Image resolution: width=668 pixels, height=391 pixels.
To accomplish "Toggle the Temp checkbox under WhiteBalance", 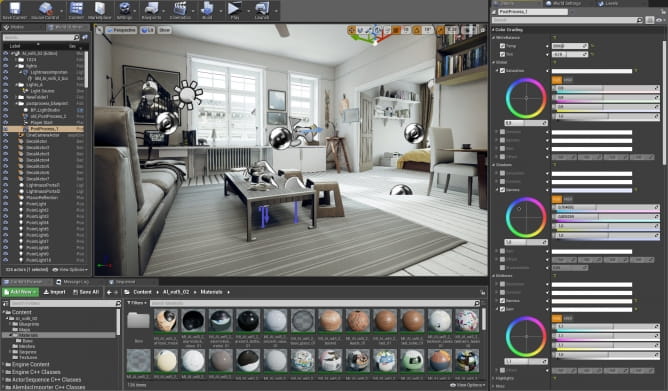I will [502, 46].
